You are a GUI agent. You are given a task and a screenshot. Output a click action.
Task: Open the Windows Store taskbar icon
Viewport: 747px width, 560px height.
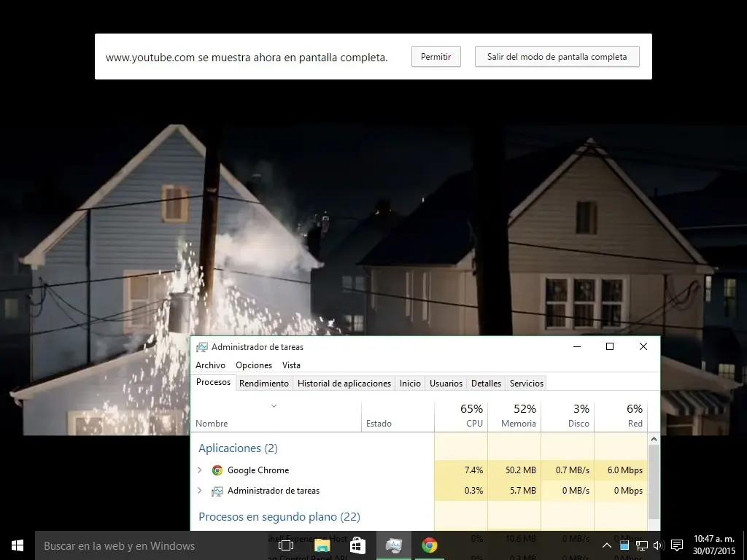pos(357,545)
